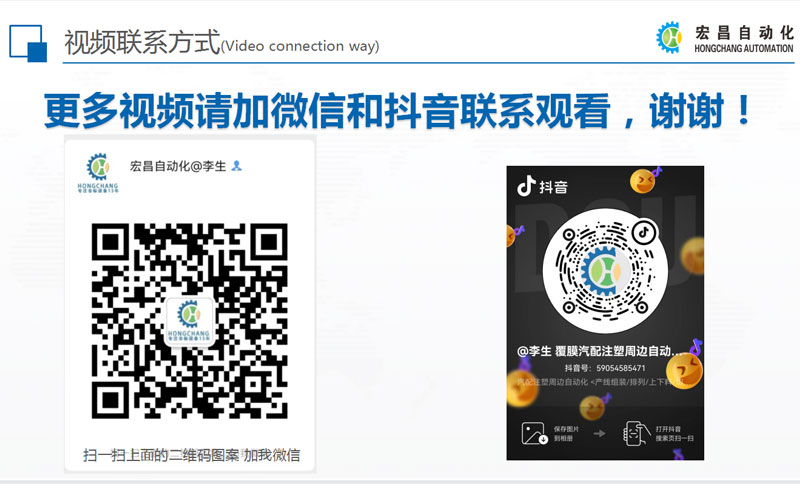Click the Hongchang Automation gear logo top right
This screenshot has height=484, width=800.
tap(669, 37)
